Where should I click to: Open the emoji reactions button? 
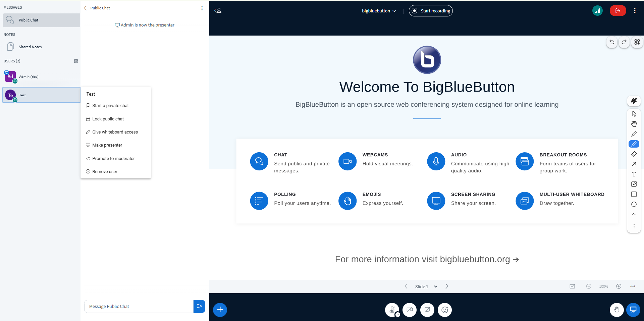(x=445, y=310)
